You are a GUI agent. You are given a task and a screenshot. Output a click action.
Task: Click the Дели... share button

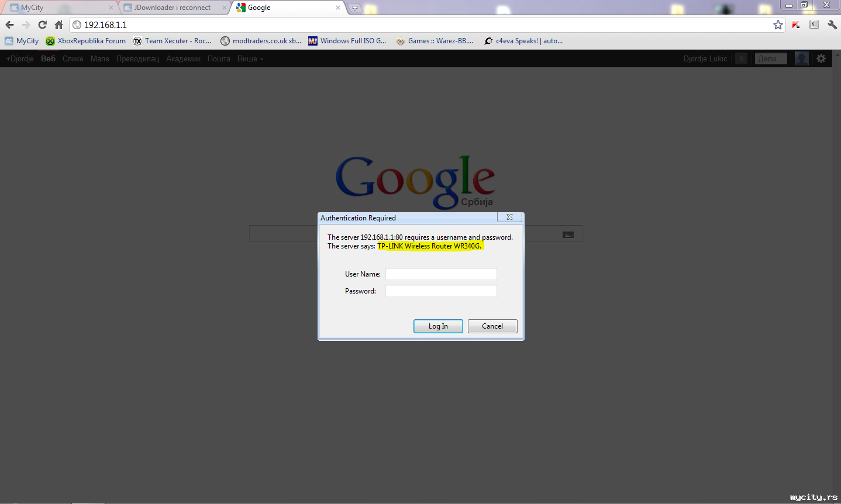[x=771, y=58]
